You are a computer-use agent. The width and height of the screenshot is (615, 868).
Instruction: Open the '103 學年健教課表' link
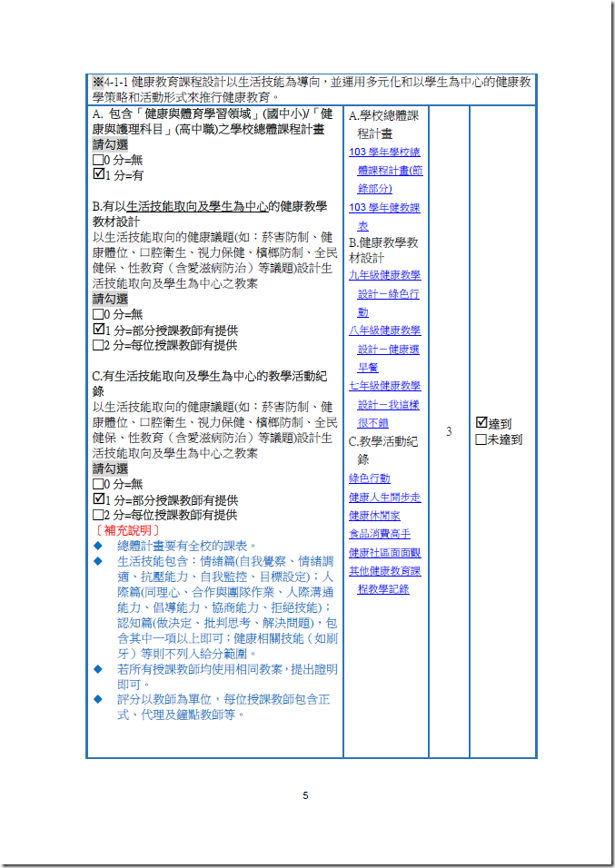point(384,216)
